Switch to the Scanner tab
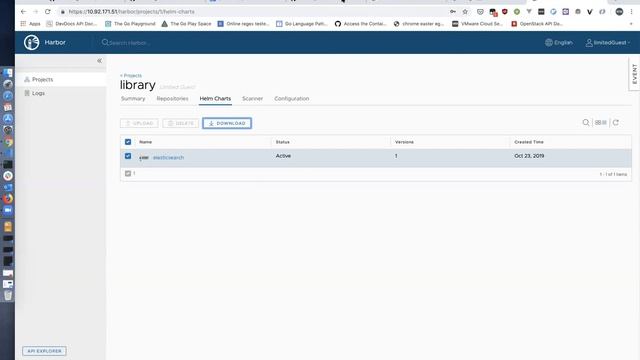640x360 pixels. point(252,99)
